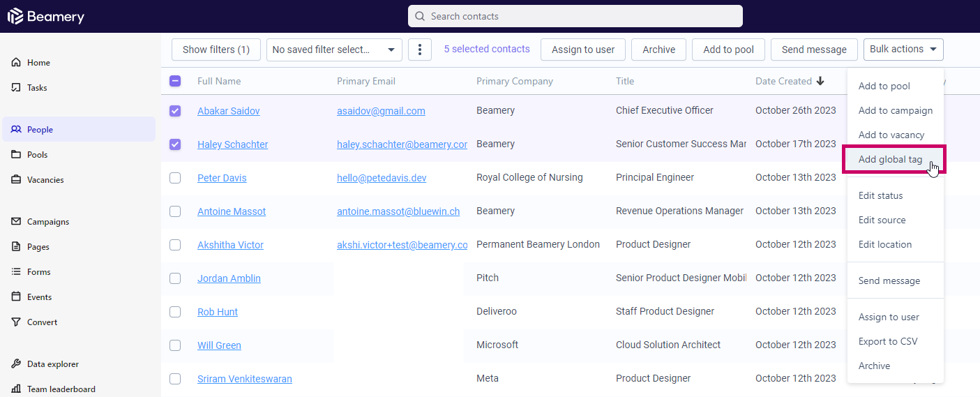This screenshot has width=980, height=397.
Task: Choose Archive in bulk actions menu
Action: click(896, 366)
